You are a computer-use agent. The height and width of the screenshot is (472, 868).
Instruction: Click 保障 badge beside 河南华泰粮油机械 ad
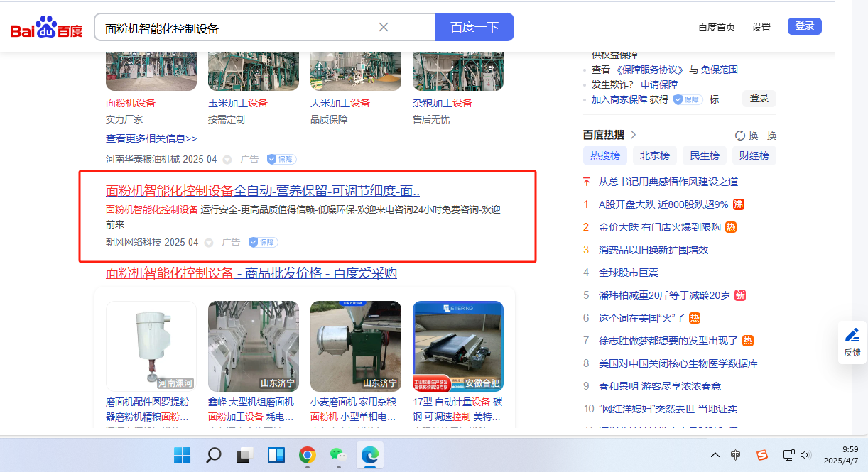tap(281, 160)
